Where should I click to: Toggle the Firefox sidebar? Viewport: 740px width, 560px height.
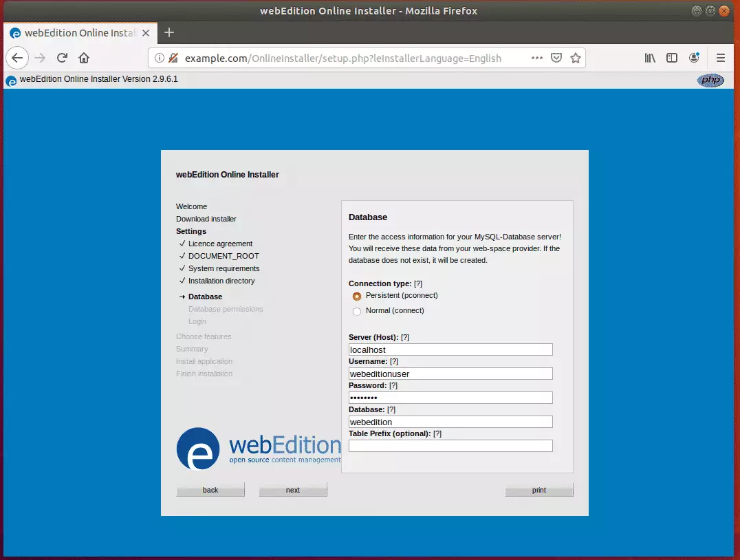click(671, 58)
